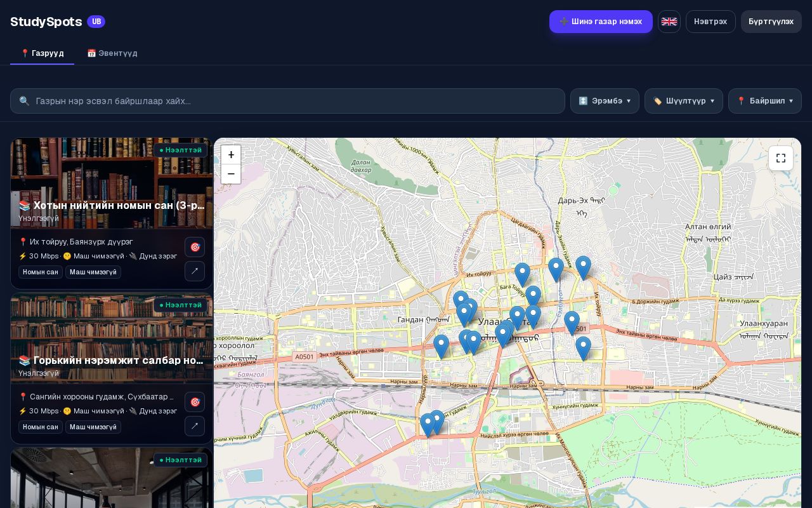Click the map pin on Их тойруу
The height and width of the screenshot is (508, 812).
point(522,275)
